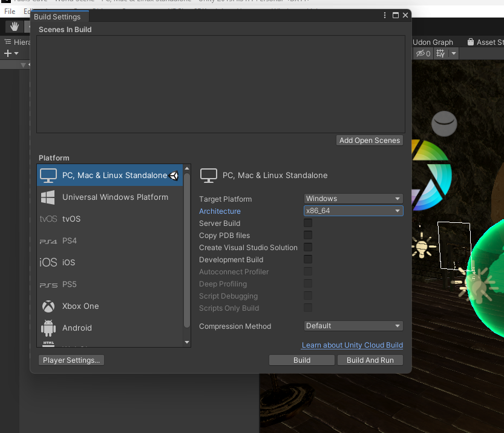Toggle Script Debugging checkbox

[308, 296]
